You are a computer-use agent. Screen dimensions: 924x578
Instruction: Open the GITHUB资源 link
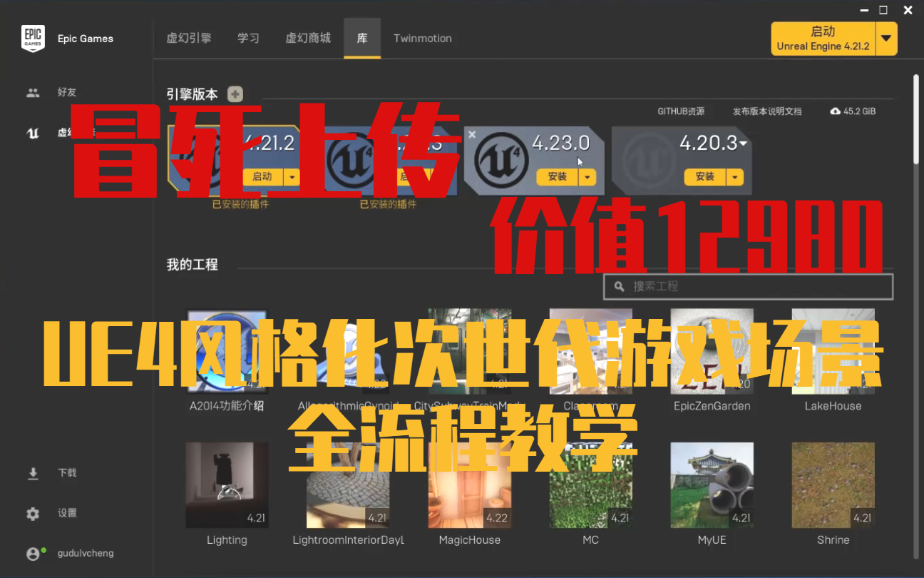click(x=681, y=111)
